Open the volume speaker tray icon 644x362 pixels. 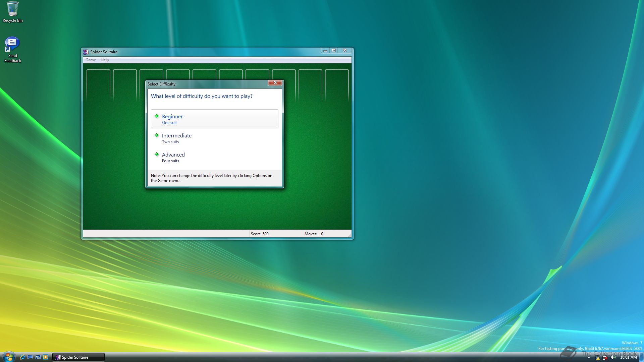coord(613,357)
